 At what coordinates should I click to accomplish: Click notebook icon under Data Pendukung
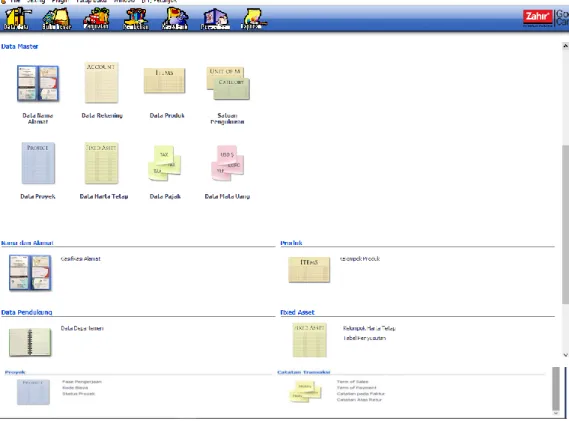coord(30,342)
